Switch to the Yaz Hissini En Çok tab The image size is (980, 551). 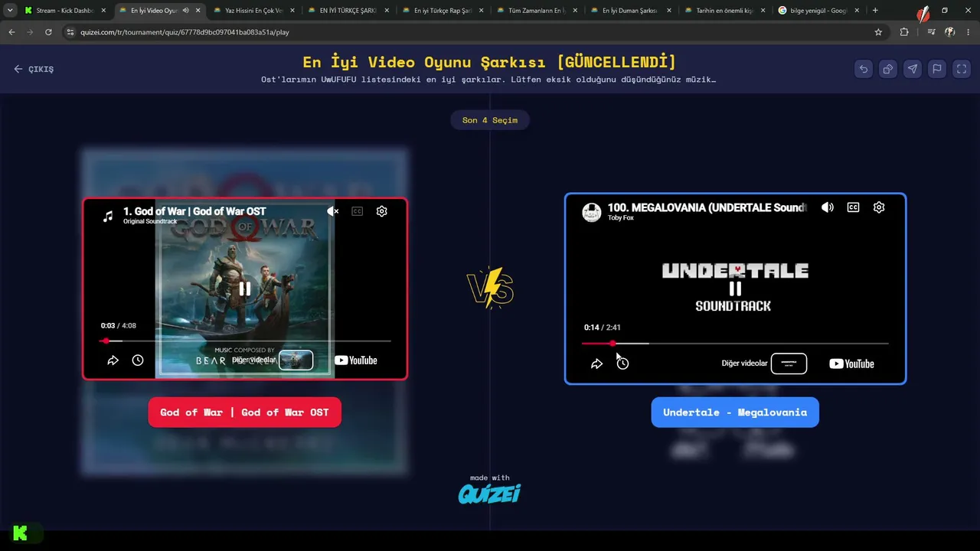pyautogui.click(x=254, y=11)
